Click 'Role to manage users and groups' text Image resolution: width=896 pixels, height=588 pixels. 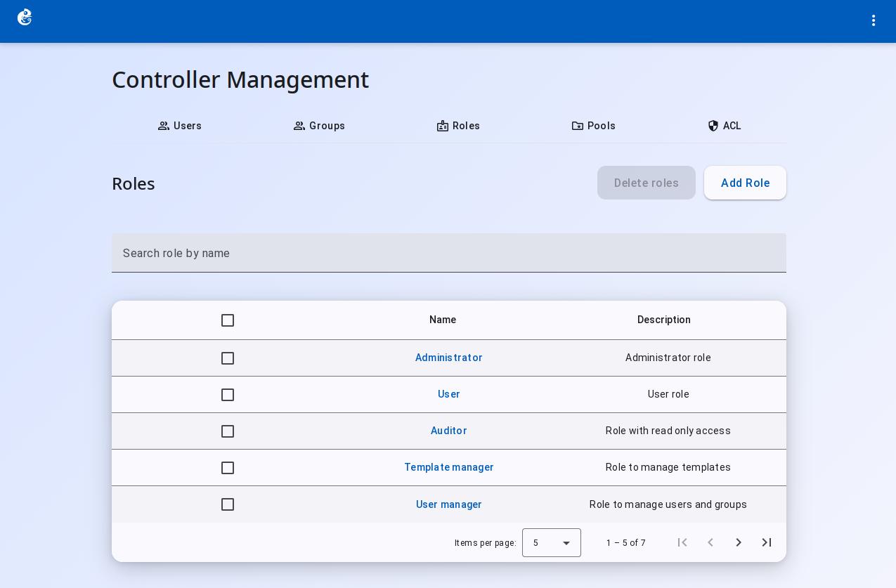pyautogui.click(x=668, y=504)
